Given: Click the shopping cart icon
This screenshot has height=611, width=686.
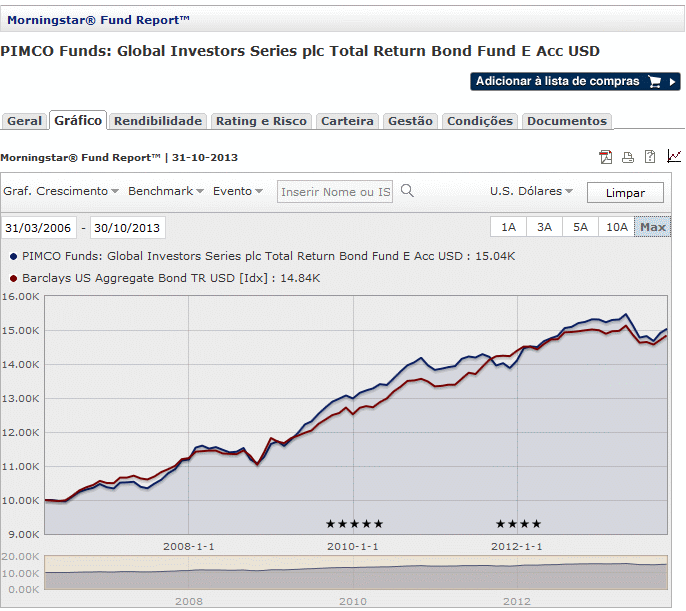Looking at the screenshot, I should (x=654, y=82).
